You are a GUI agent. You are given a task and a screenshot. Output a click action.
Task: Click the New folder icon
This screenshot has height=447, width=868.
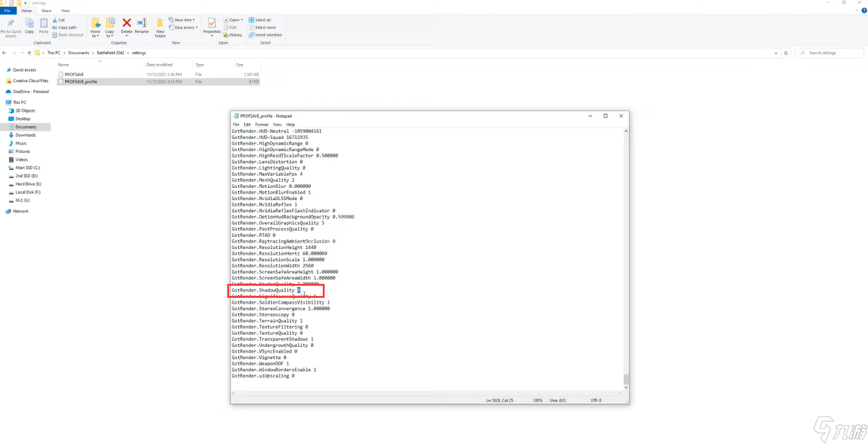coord(160,23)
